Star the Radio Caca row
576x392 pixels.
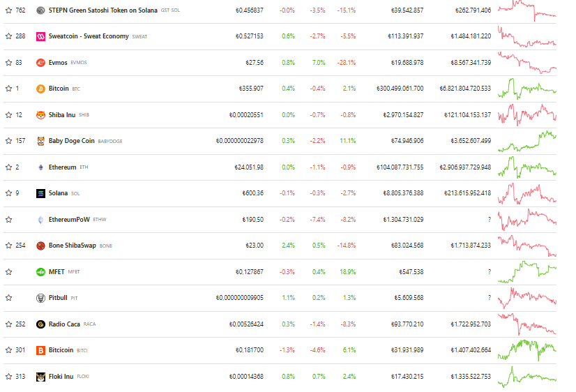(x=9, y=324)
